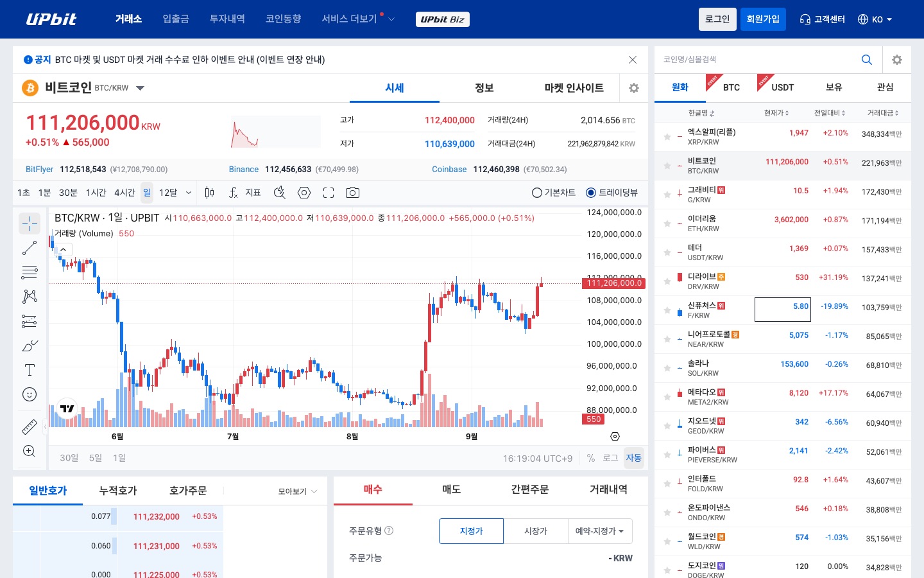Click the 111,232,000 order book price
The image size is (924, 578).
tap(157, 517)
